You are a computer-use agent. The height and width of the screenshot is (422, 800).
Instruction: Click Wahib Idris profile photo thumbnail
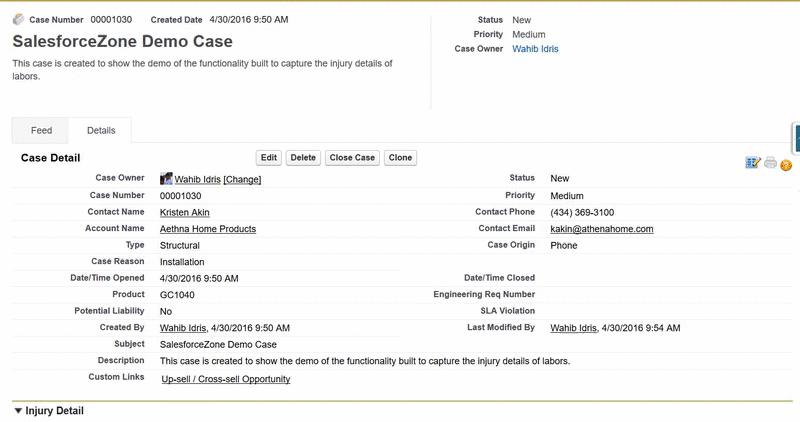(166, 178)
